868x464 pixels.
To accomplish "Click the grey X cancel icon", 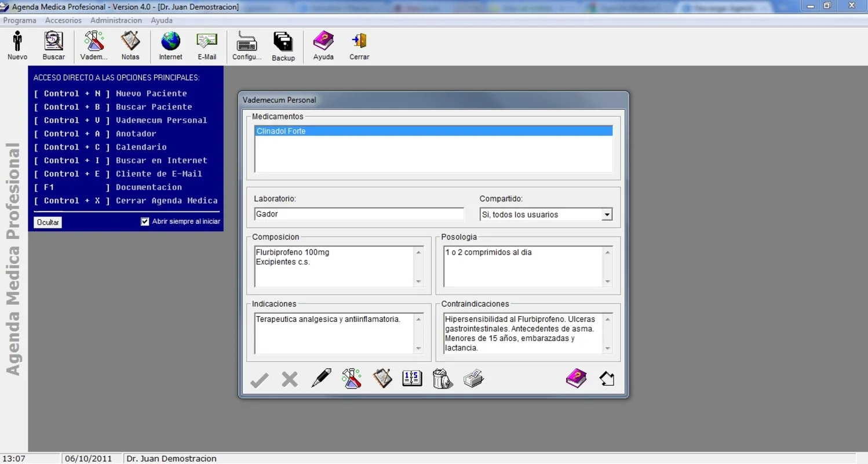I will 290,380.
